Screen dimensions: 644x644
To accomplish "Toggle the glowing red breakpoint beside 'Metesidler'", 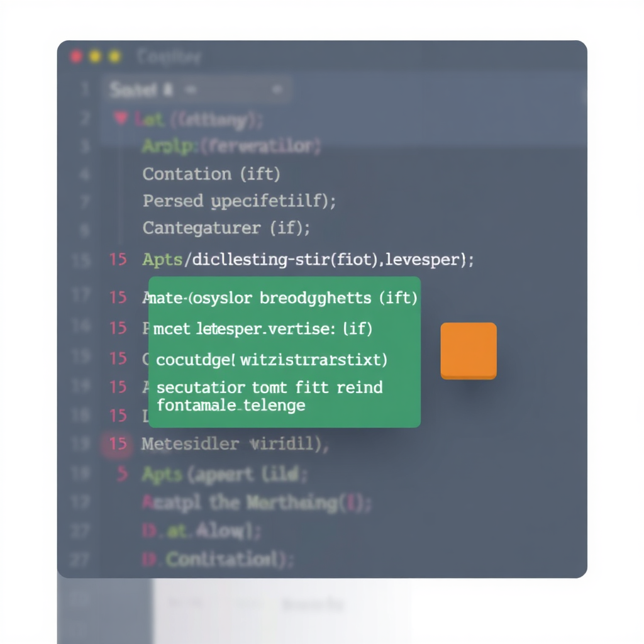I will (x=118, y=444).
